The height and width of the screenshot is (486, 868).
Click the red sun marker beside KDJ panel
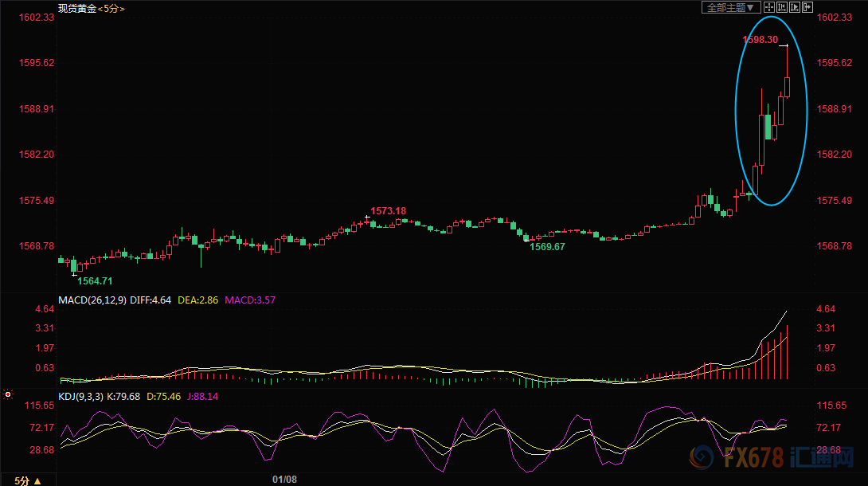point(8,394)
